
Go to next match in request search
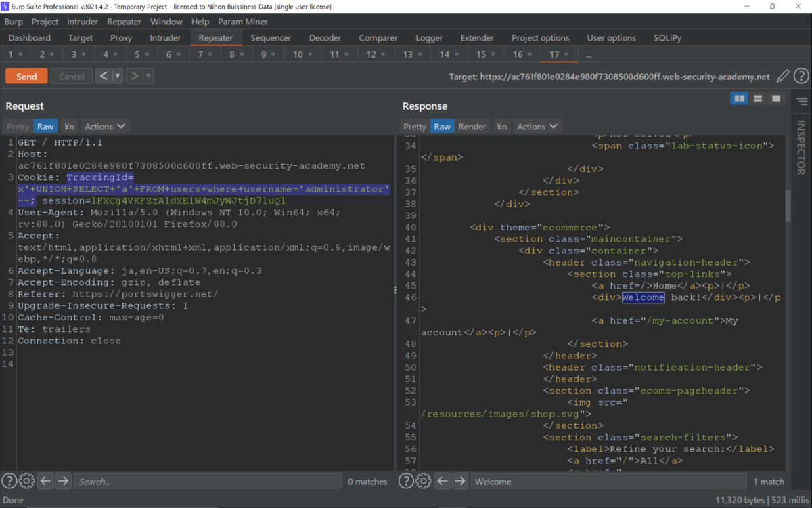63,481
